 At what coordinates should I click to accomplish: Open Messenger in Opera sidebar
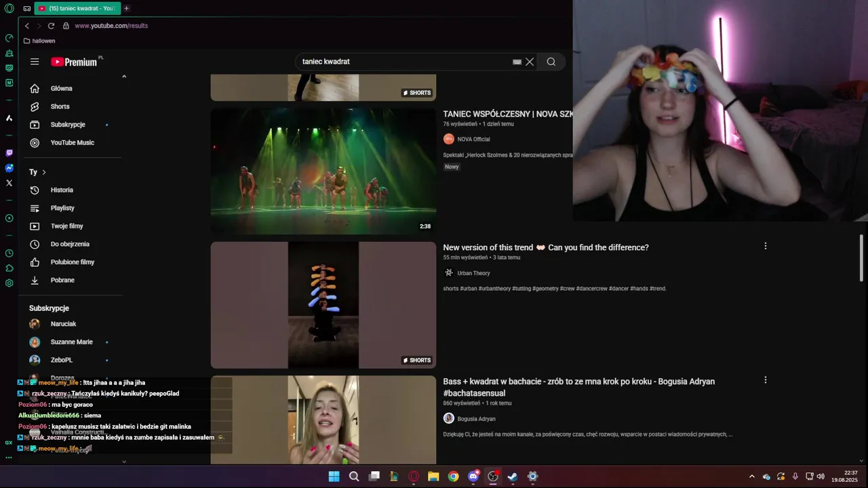9,168
